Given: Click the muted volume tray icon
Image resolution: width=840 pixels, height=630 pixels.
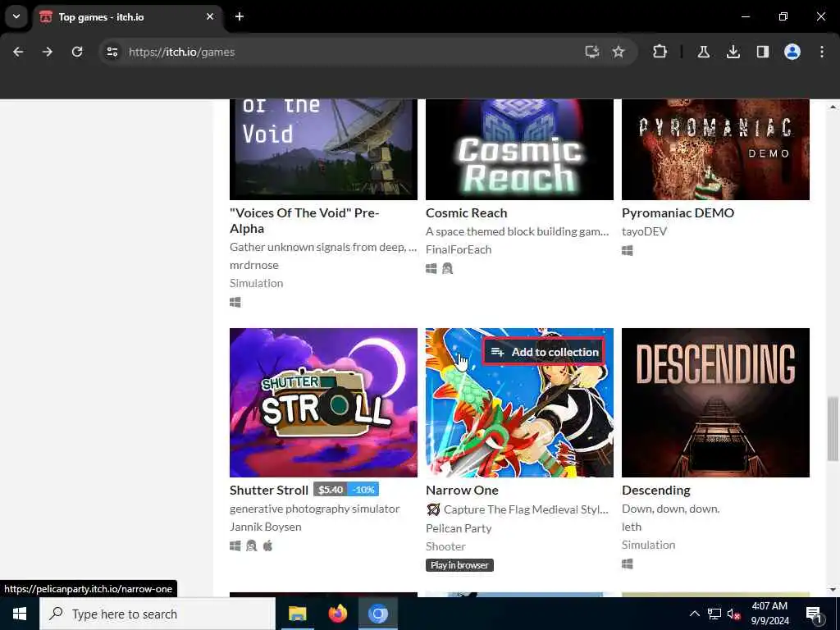Looking at the screenshot, I should point(733,614).
